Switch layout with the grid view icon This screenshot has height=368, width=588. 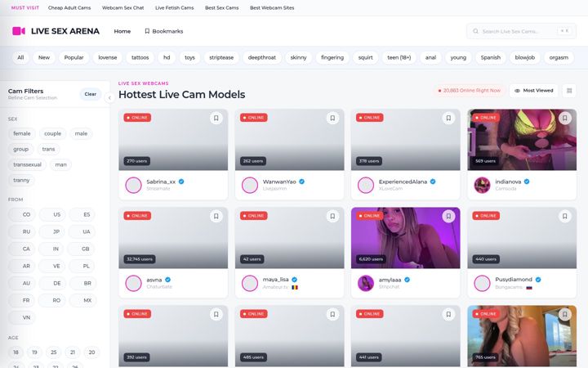tap(569, 91)
